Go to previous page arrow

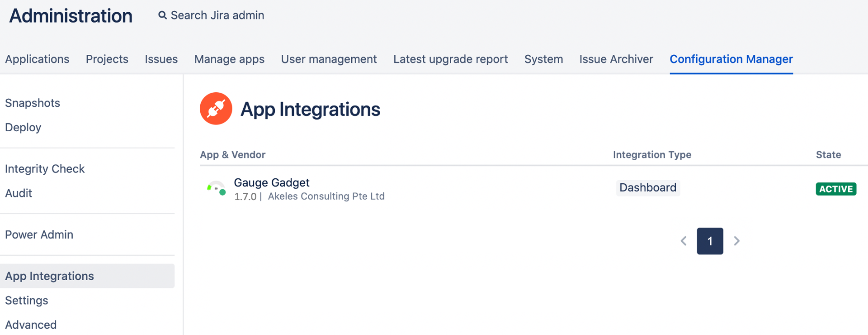tap(684, 241)
